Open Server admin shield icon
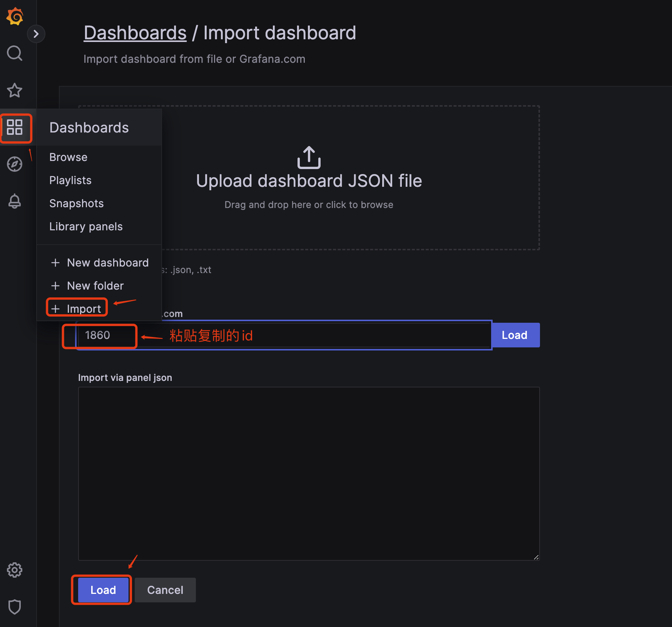Viewport: 672px width, 627px height. click(15, 607)
